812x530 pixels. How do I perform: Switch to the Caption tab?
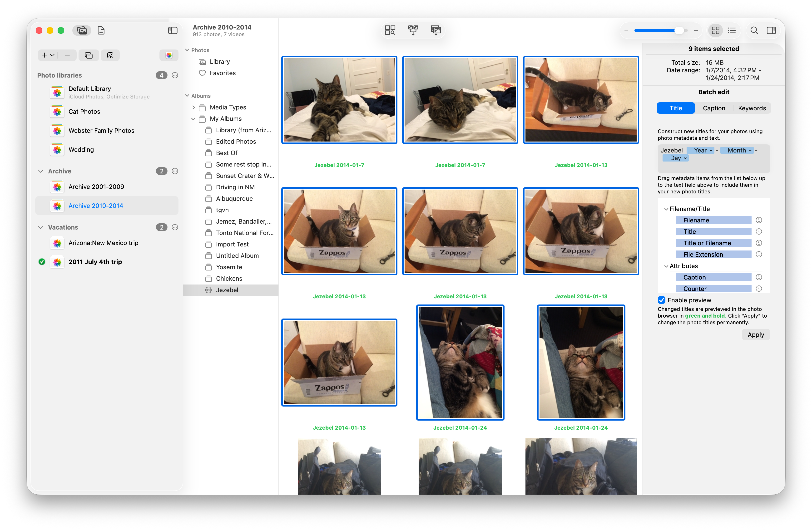pos(714,108)
